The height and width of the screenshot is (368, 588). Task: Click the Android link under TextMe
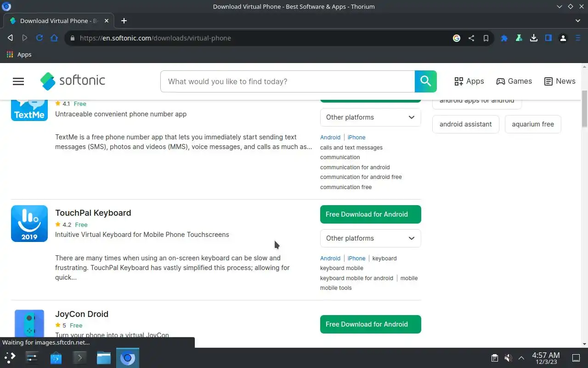click(x=330, y=138)
